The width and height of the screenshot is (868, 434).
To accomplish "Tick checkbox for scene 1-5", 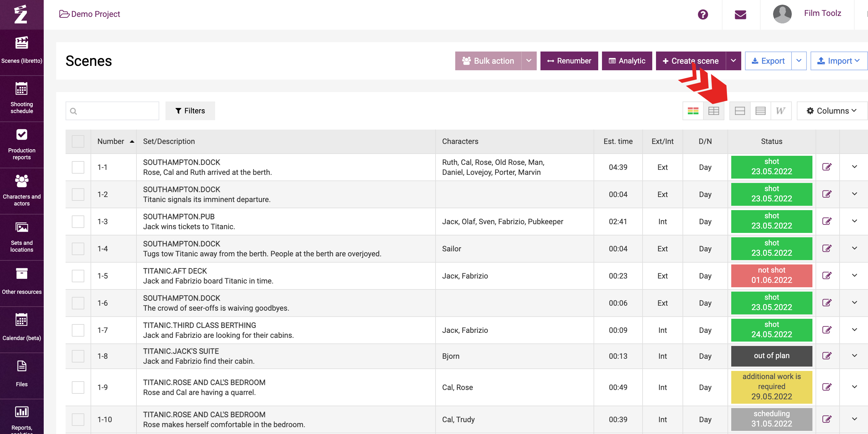I will (78, 276).
